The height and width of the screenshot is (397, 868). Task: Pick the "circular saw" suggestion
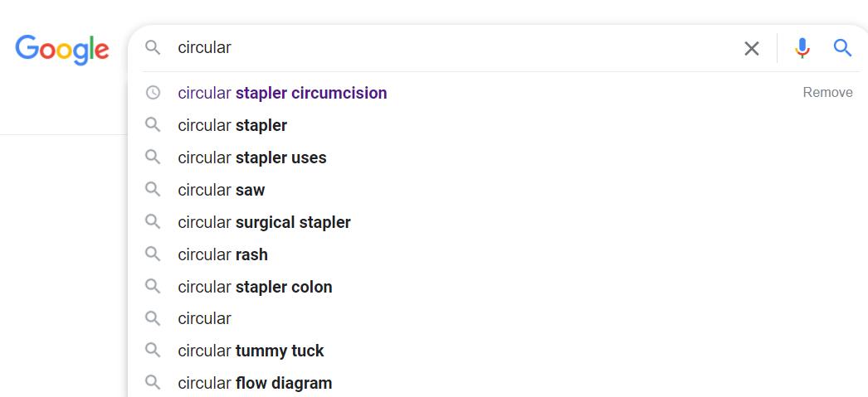pos(222,190)
